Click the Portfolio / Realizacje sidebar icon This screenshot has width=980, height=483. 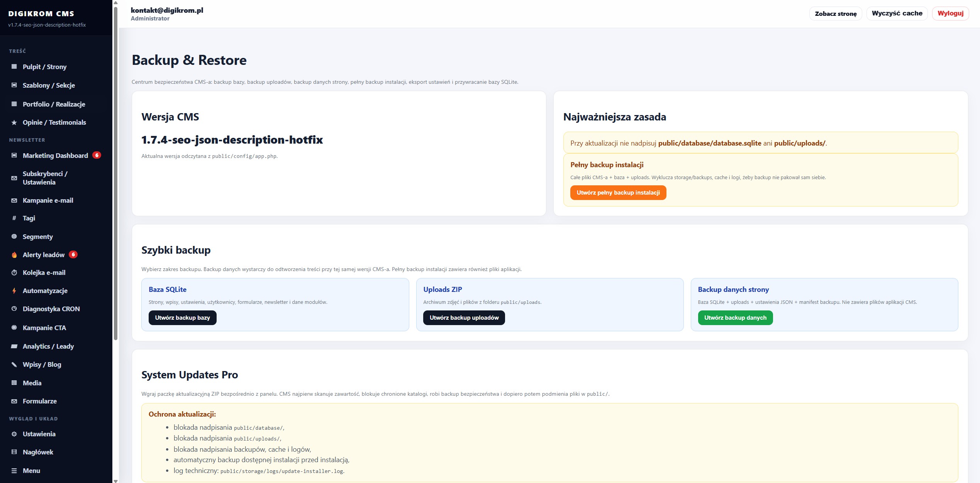pos(14,104)
